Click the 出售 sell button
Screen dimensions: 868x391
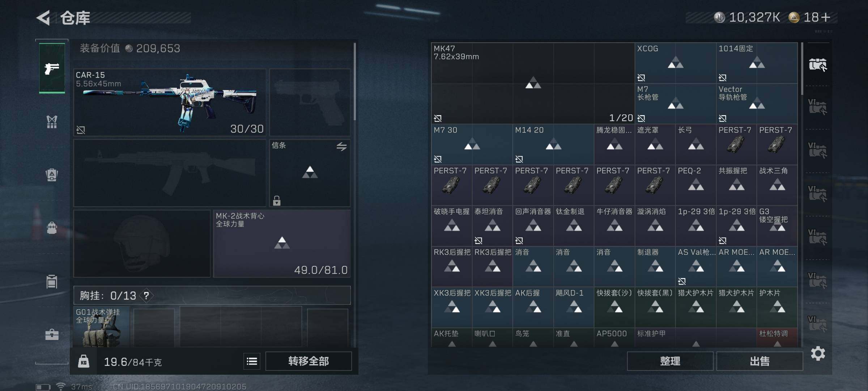click(759, 361)
